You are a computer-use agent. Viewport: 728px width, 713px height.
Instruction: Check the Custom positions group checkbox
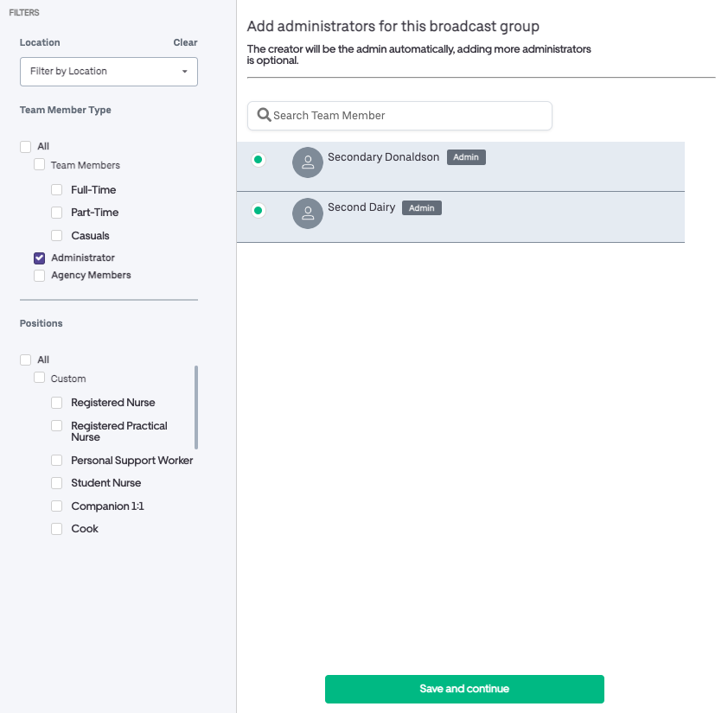tap(40, 378)
